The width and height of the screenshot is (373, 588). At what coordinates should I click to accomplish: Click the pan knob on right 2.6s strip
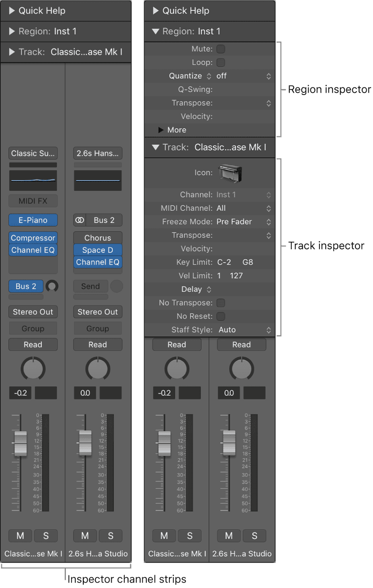click(x=241, y=368)
